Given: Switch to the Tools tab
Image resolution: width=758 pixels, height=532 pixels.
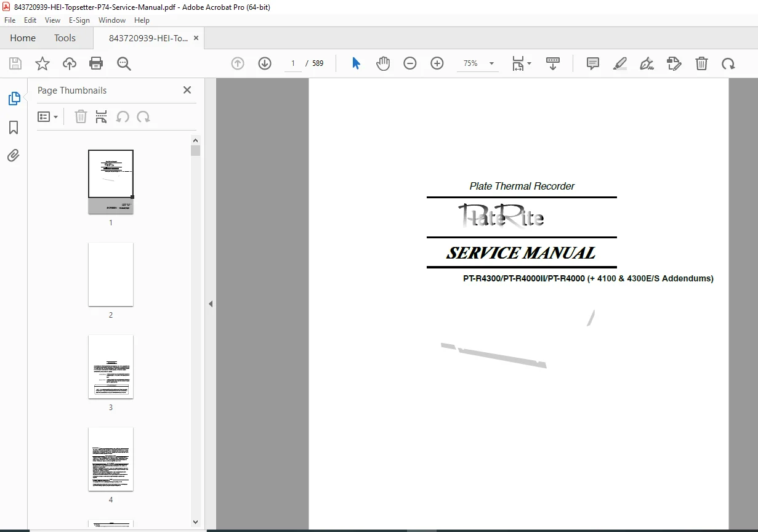Looking at the screenshot, I should point(65,38).
